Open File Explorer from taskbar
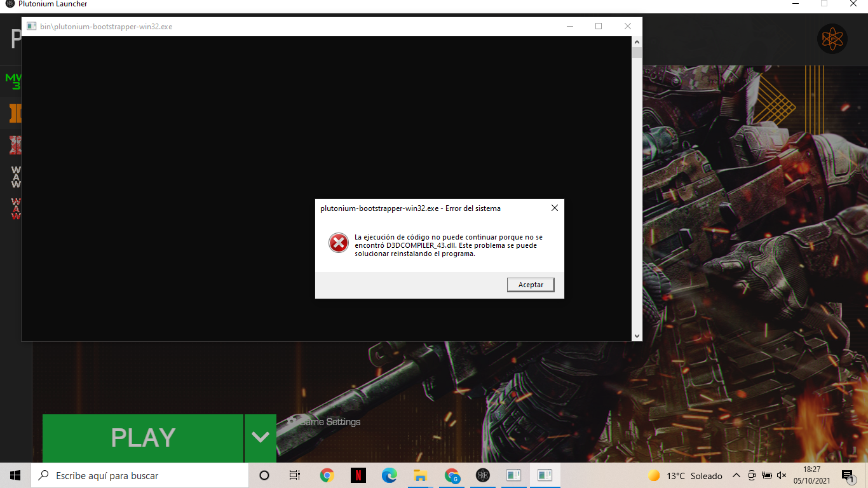Viewport: 868px width, 488px height. (420, 475)
